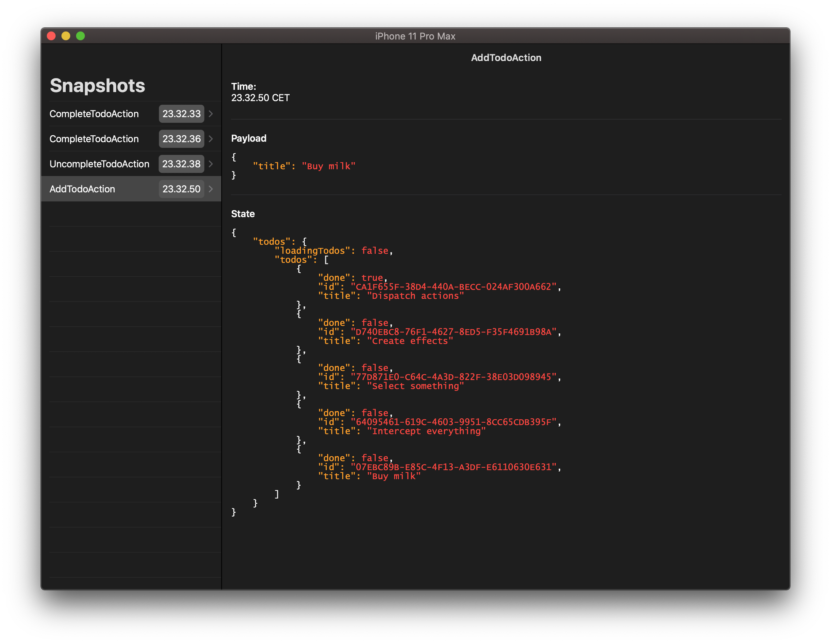Image resolution: width=831 pixels, height=644 pixels.
Task: Click the Snapshots heading
Action: [x=97, y=86]
